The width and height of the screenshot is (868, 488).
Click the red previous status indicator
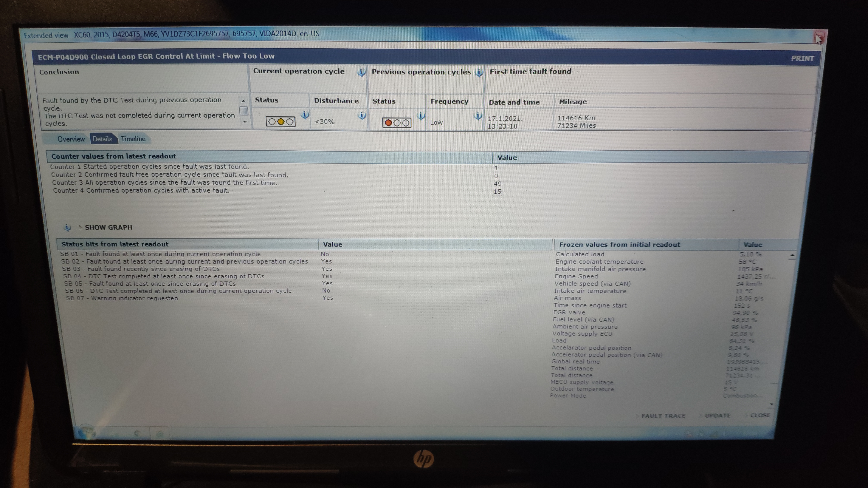[397, 123]
